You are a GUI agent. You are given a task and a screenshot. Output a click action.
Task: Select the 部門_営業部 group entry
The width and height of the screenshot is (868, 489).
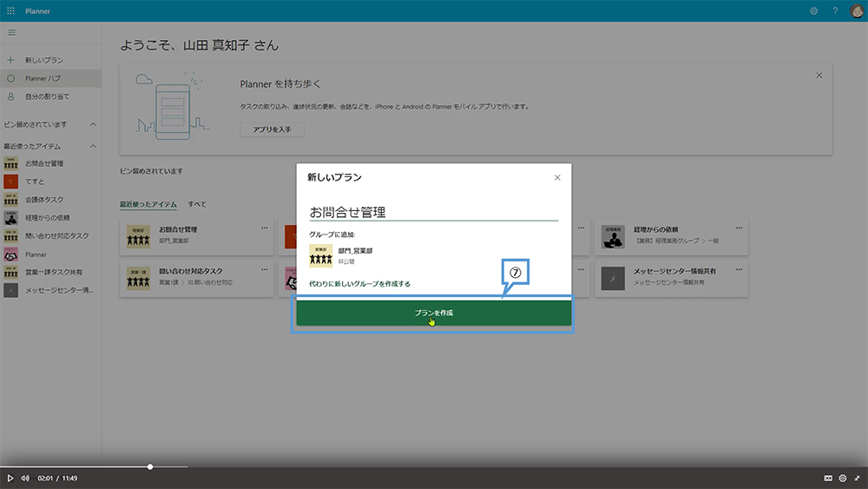[341, 255]
